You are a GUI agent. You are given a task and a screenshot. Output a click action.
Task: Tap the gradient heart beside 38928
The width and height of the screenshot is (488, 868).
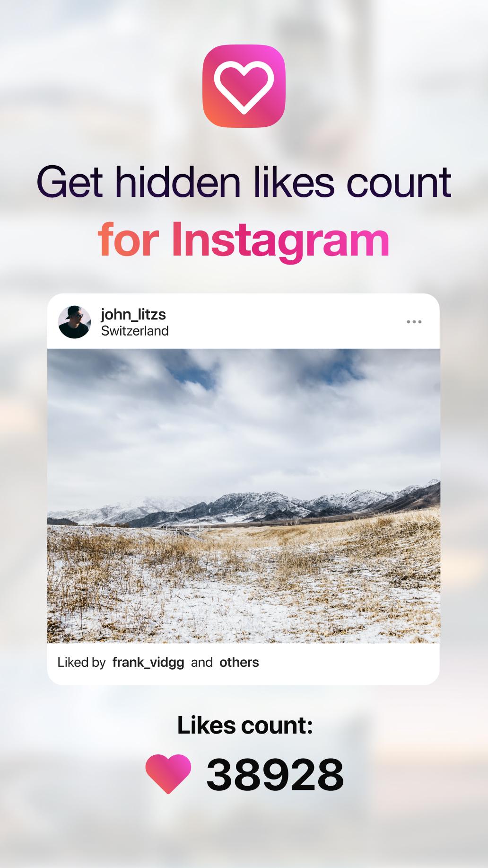168,774
